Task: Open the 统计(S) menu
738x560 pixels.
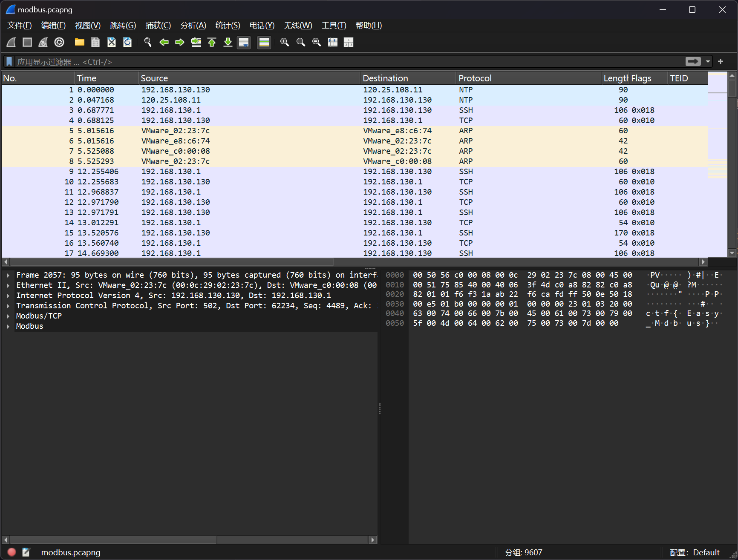Action: tap(228, 26)
